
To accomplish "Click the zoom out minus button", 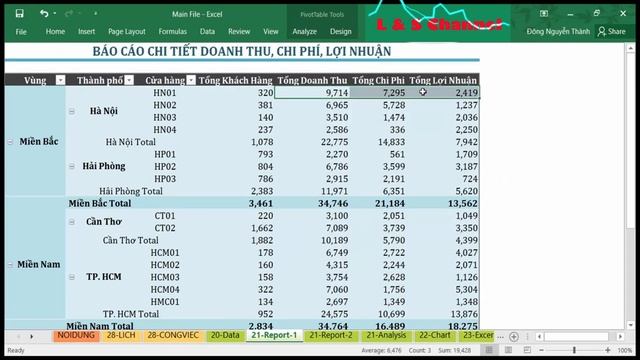I will pyautogui.click(x=541, y=350).
